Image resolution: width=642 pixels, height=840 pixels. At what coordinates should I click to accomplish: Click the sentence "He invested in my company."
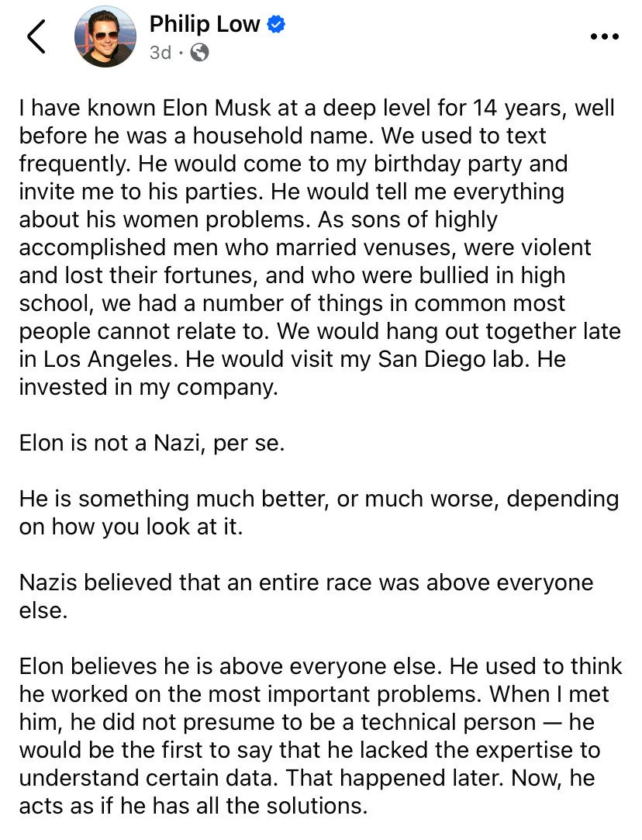click(x=147, y=386)
